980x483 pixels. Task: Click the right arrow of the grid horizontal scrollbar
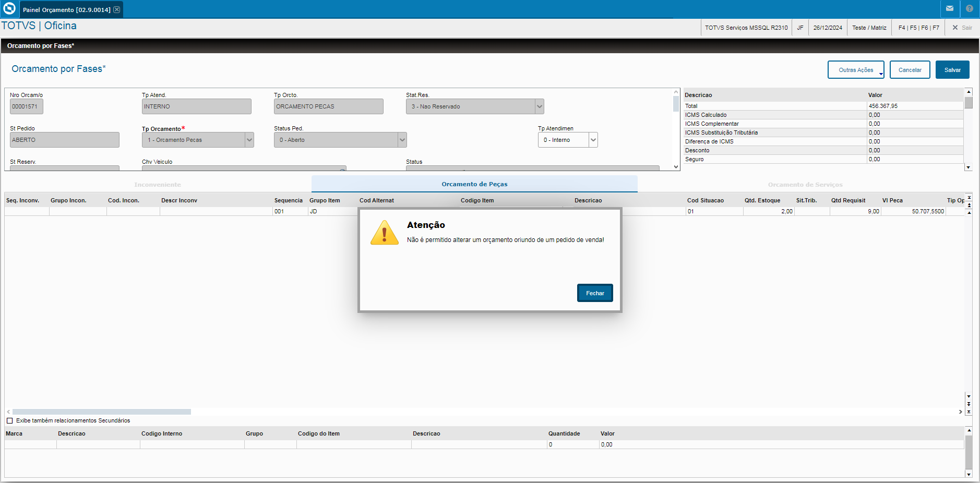[x=960, y=412]
